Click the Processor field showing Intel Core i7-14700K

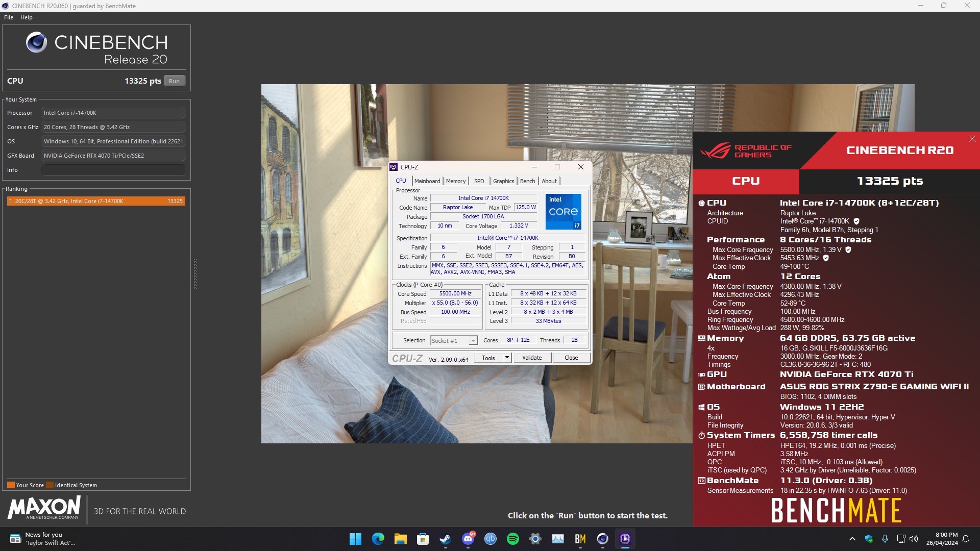click(113, 113)
